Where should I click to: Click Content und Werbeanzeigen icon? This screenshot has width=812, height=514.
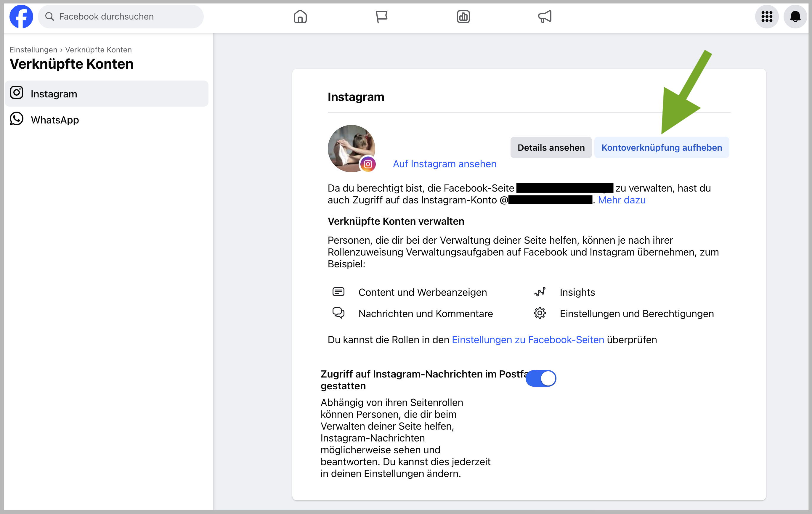(x=338, y=292)
